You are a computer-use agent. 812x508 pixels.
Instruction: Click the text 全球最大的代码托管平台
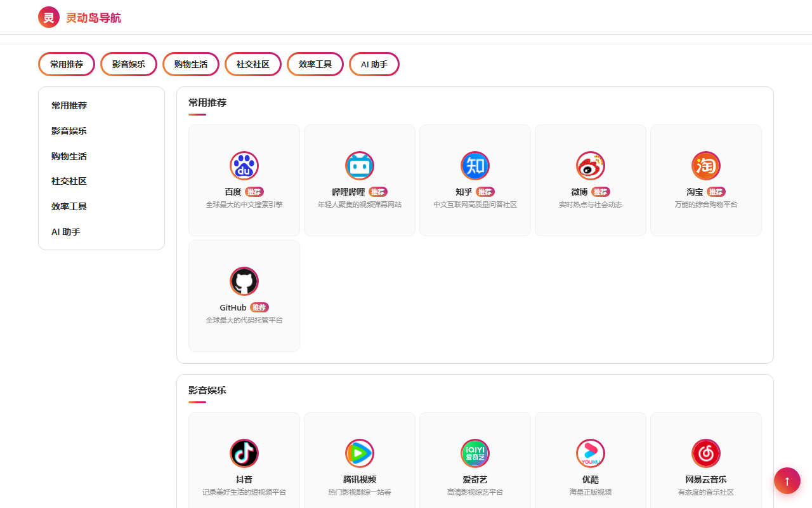(244, 320)
